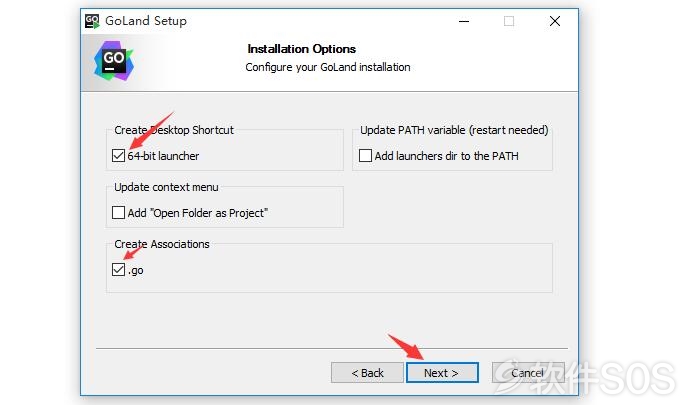Click the "Installation Options" heading
This screenshot has width=687, height=405.
click(301, 49)
